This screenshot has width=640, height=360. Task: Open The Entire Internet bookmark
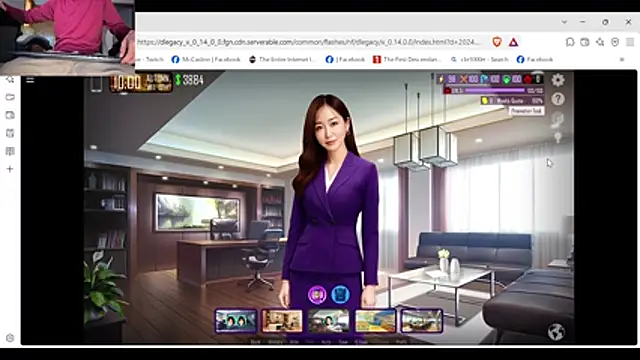[283, 60]
